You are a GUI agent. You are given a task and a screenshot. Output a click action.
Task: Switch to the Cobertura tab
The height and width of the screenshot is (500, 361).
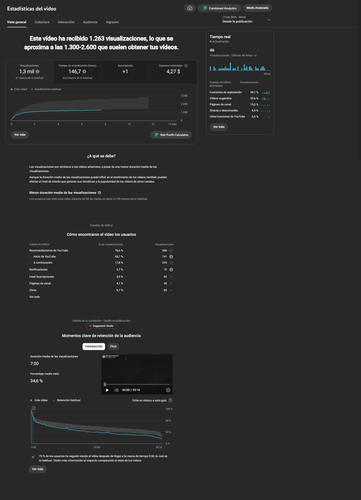click(42, 22)
